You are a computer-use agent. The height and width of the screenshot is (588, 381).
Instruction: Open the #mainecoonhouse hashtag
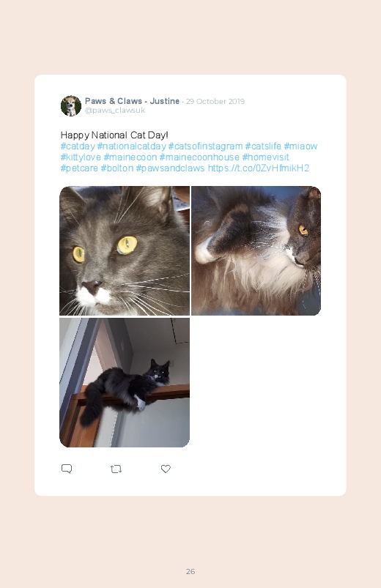pos(199,157)
